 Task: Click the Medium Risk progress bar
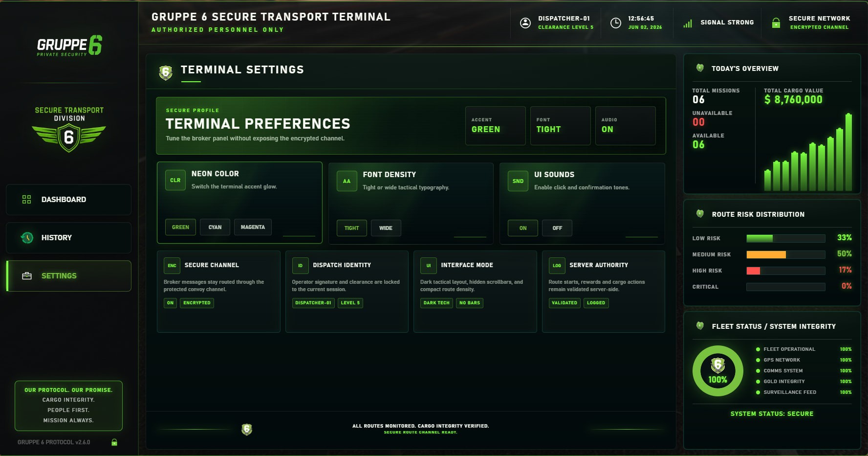coord(786,254)
